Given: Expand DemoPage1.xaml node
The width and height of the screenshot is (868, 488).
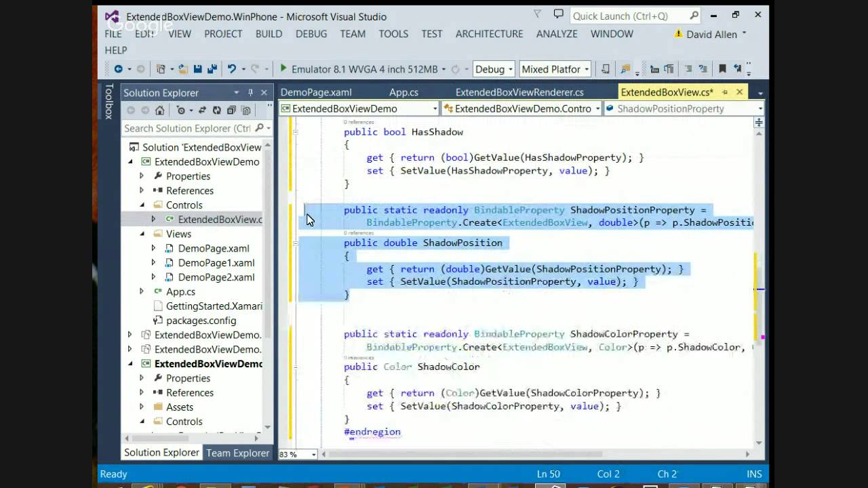Looking at the screenshot, I should pyautogui.click(x=154, y=263).
